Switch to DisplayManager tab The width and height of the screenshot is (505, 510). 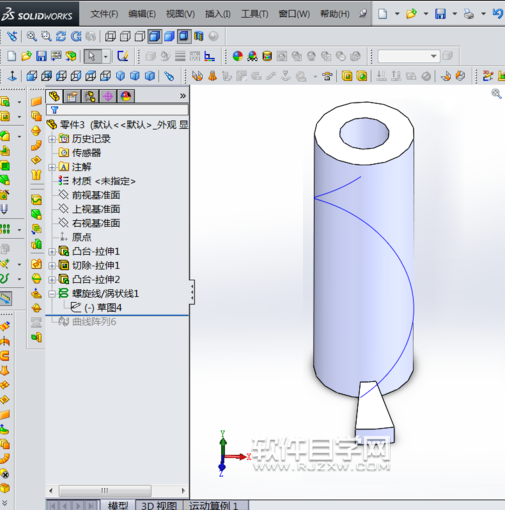[x=126, y=96]
